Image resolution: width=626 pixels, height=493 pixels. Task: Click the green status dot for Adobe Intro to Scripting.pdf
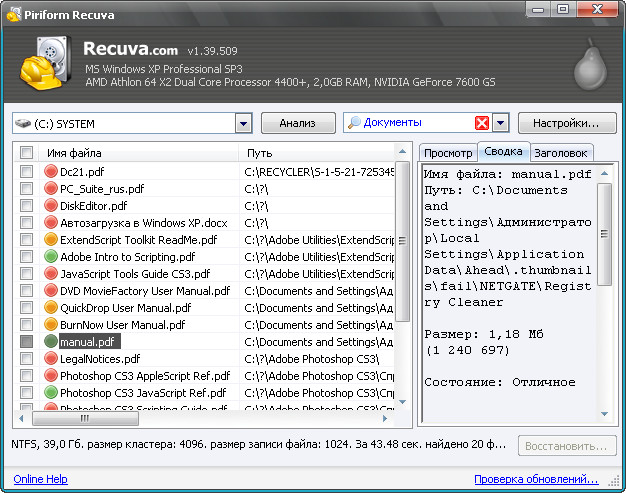pos(51,256)
